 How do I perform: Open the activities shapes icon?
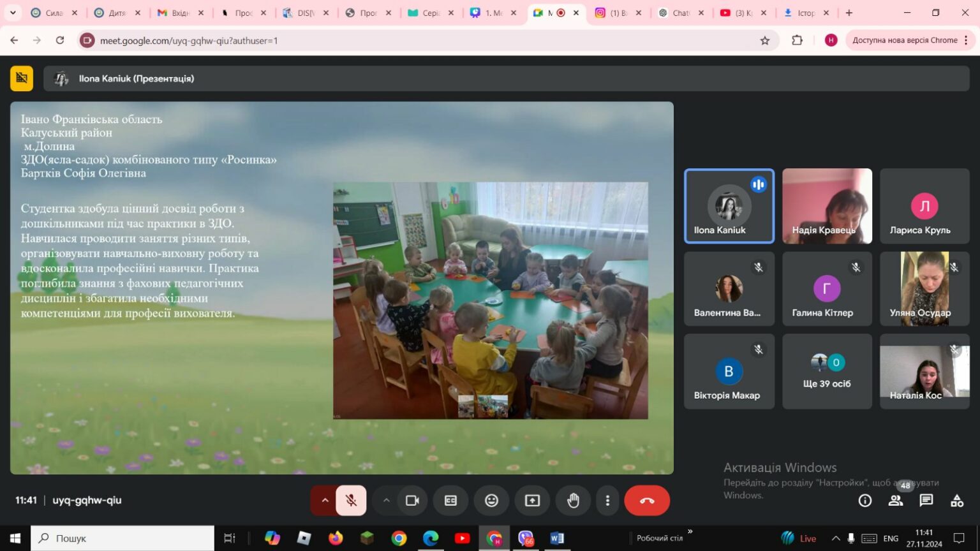[957, 501]
